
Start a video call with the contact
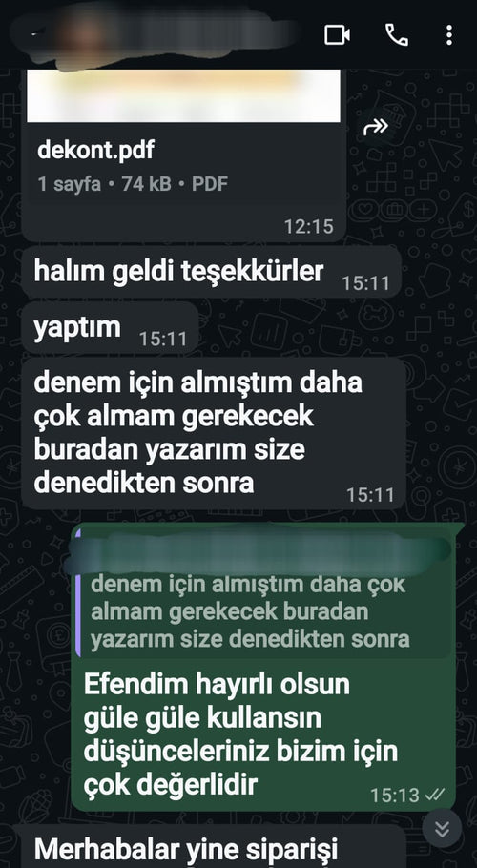(337, 35)
